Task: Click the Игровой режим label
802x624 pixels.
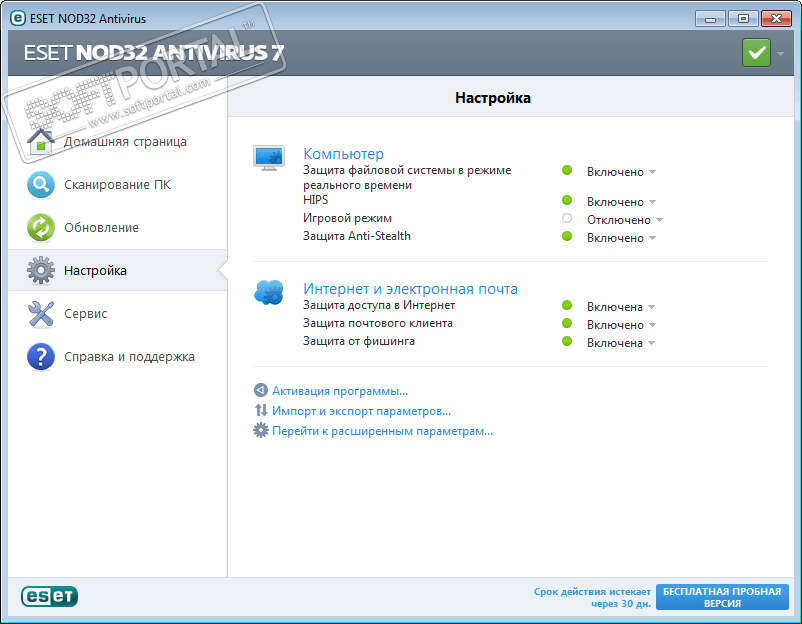Action: (347, 218)
